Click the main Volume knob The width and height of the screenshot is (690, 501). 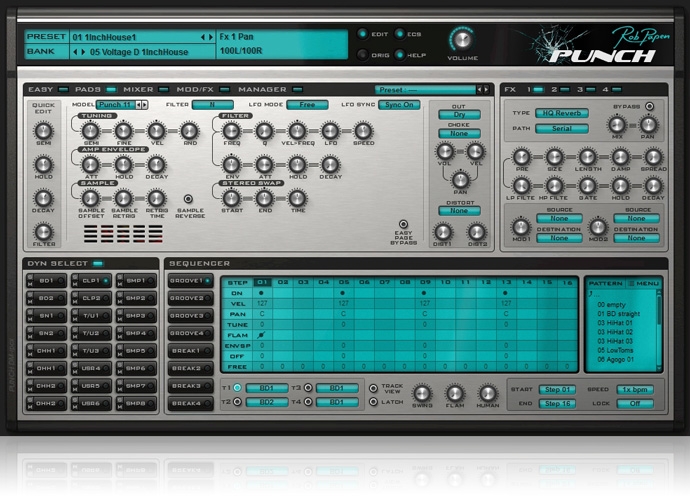pyautogui.click(x=462, y=39)
